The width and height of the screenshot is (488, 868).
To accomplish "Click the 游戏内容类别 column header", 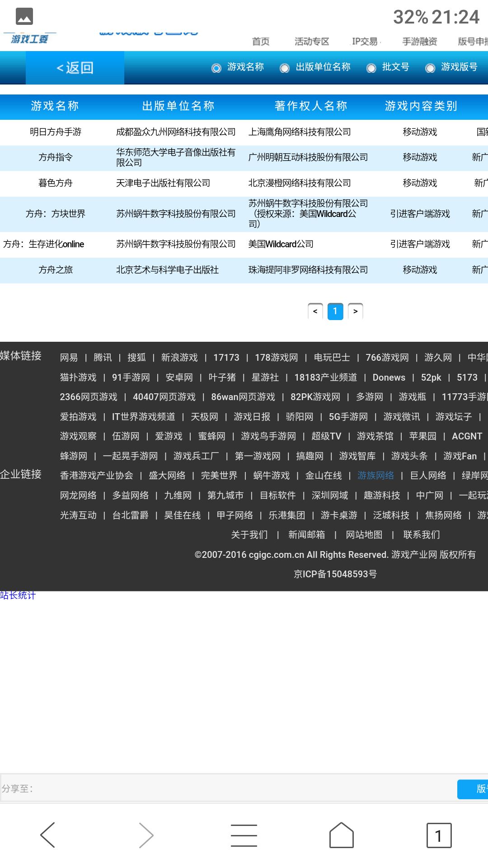I will pos(421,106).
